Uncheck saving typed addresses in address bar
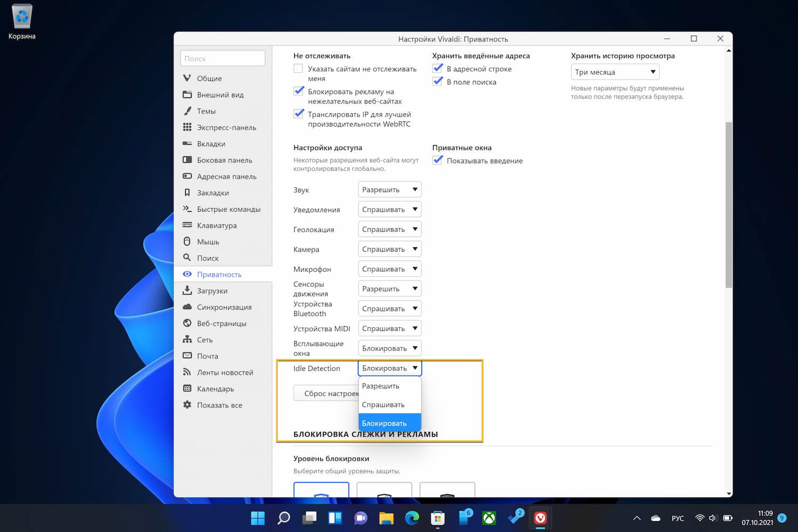This screenshot has width=798, height=532. (437, 69)
